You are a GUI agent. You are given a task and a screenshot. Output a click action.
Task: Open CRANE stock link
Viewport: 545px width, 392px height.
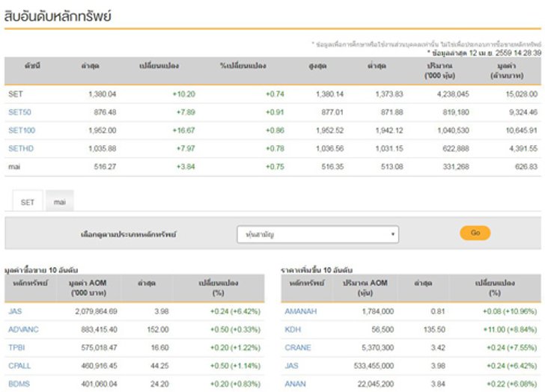pos(298,348)
